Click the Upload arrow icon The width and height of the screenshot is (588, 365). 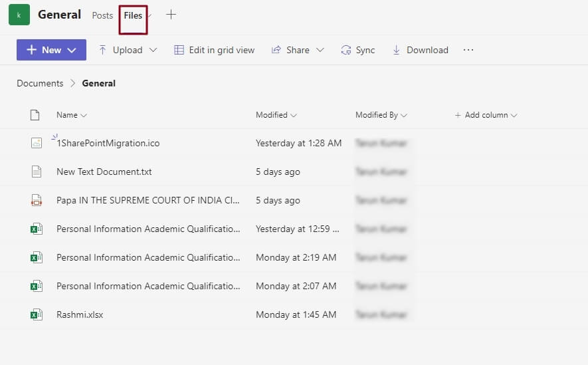click(x=102, y=50)
